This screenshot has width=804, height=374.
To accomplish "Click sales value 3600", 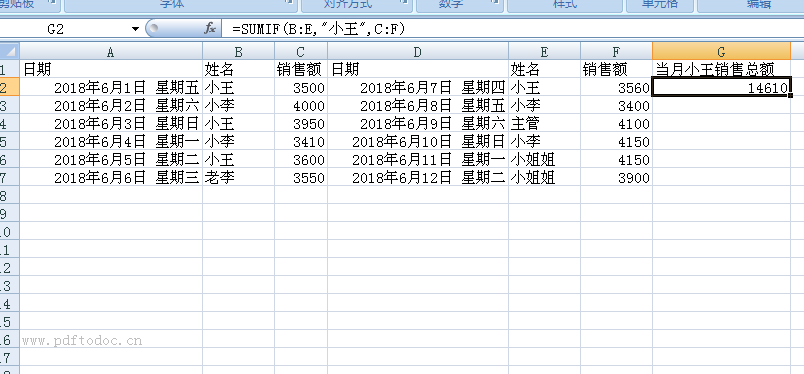I will (301, 160).
